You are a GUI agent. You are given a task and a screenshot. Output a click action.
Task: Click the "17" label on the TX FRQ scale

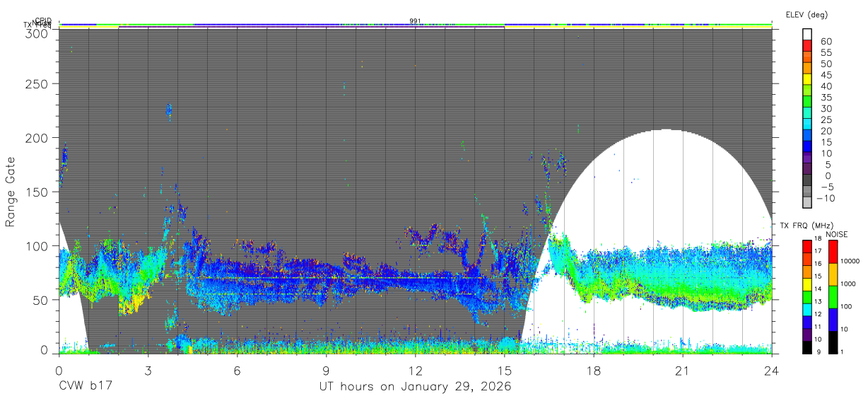(x=818, y=251)
